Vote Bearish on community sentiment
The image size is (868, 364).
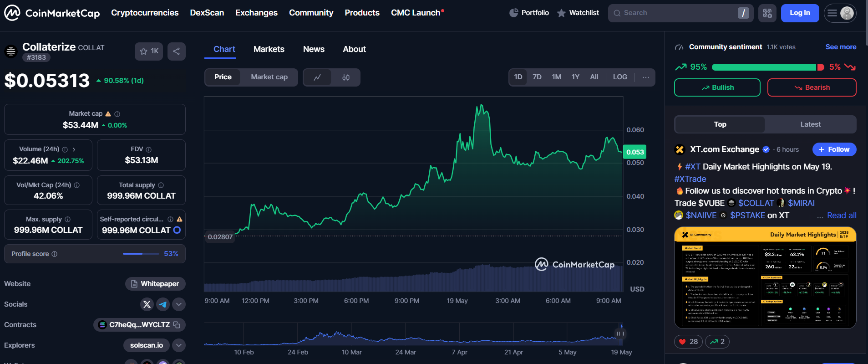[x=812, y=87]
